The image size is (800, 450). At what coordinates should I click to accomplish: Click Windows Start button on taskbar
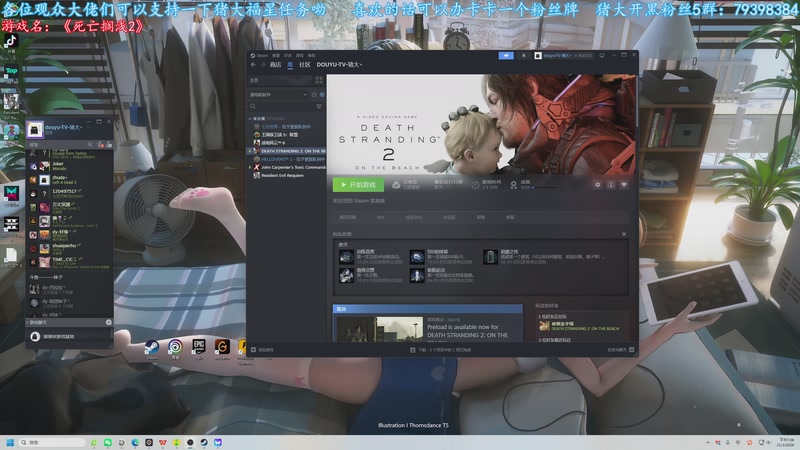10,442
